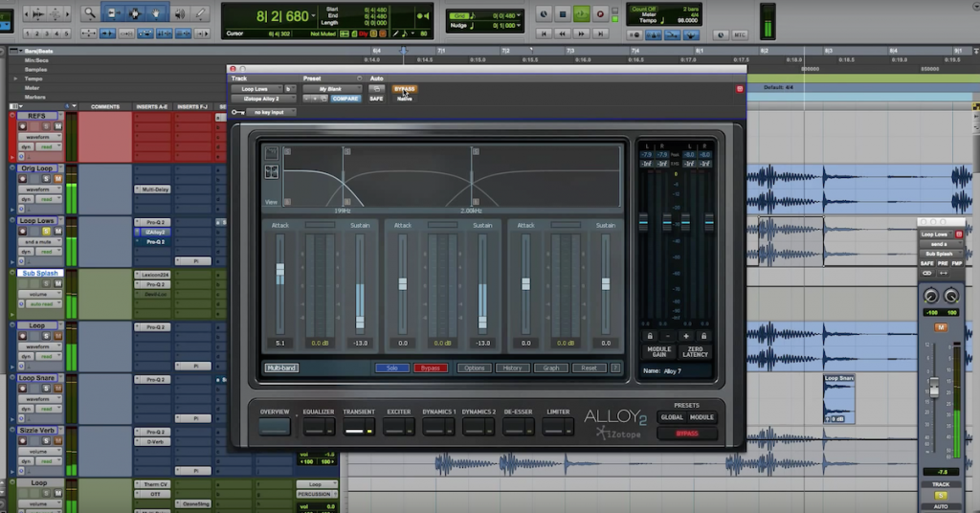Image resolution: width=980 pixels, height=513 pixels.
Task: Select the Zoomer magnifier tool
Action: pyautogui.click(x=89, y=13)
